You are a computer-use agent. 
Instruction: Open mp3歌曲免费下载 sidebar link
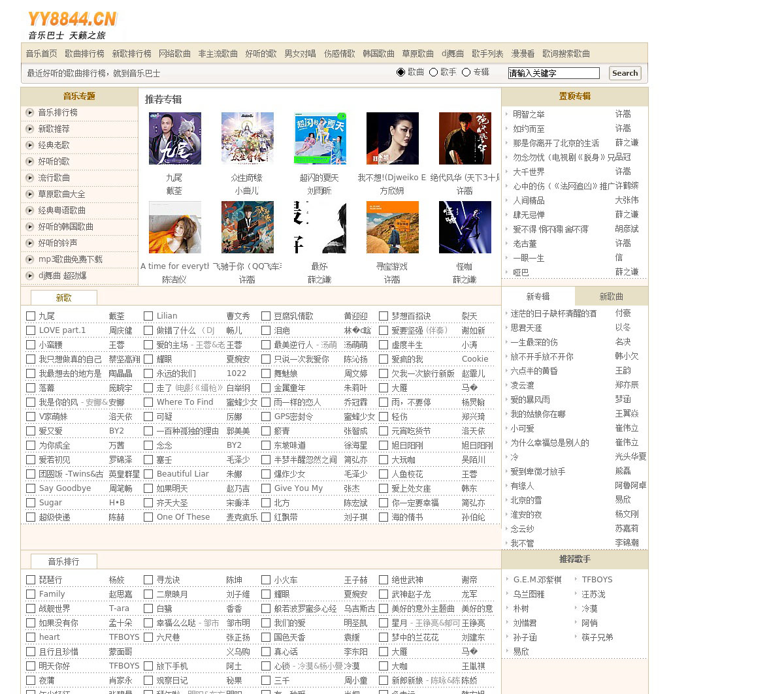(x=70, y=259)
